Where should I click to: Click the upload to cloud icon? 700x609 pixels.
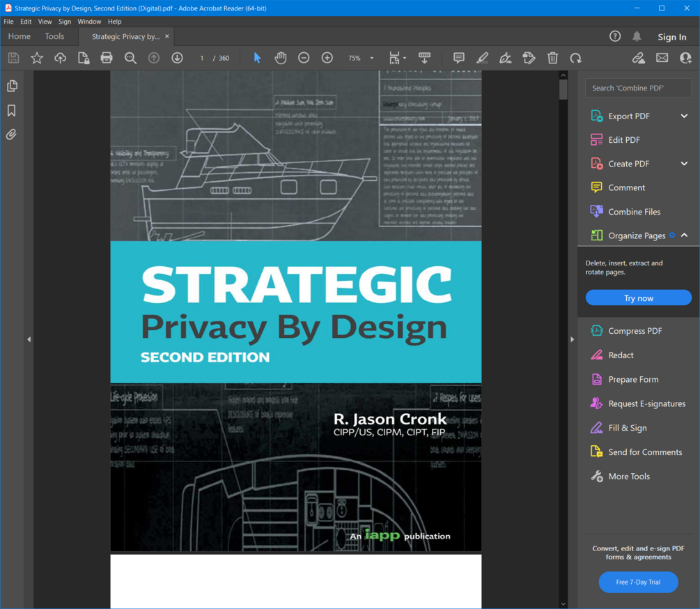pos(61,58)
